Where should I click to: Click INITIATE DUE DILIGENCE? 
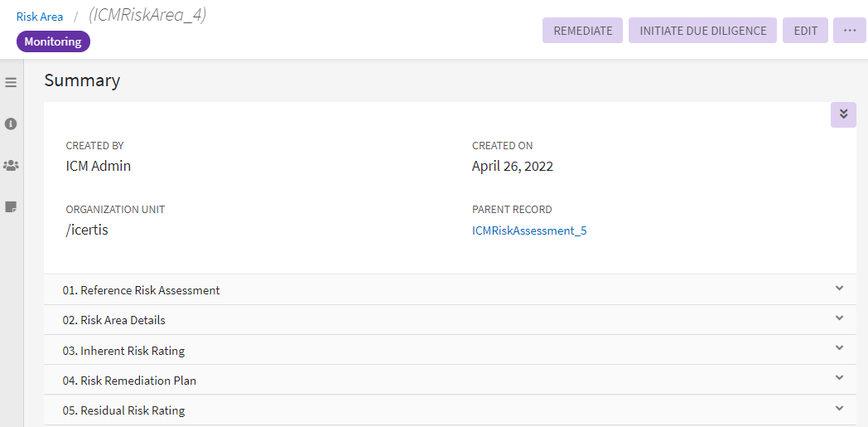coord(702,31)
